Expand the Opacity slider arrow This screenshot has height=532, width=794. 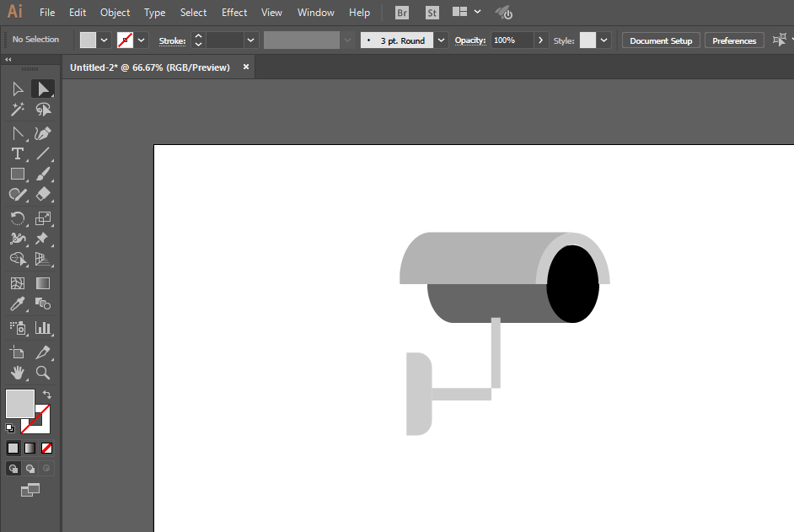pyautogui.click(x=541, y=40)
